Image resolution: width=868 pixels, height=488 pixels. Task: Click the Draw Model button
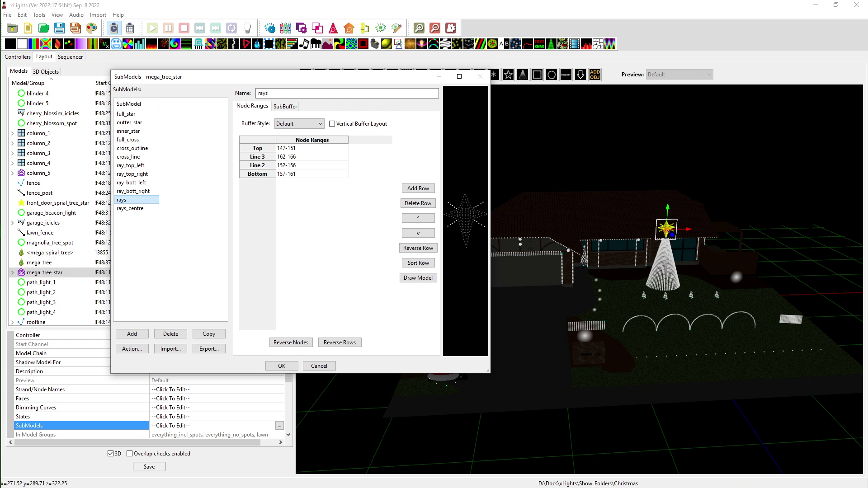[x=418, y=277]
